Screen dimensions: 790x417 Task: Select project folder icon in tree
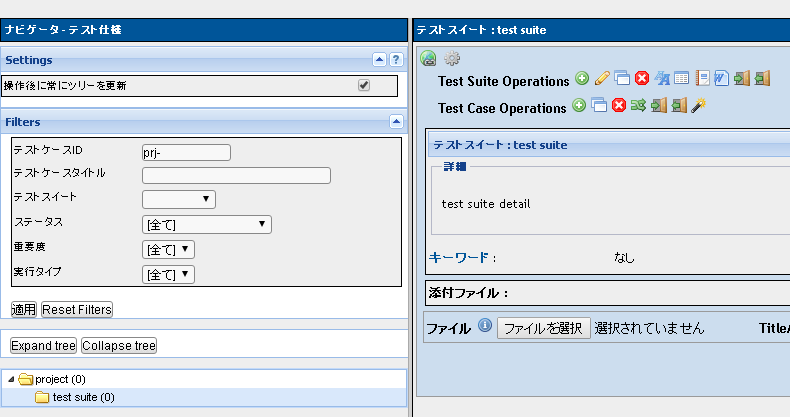[25, 379]
